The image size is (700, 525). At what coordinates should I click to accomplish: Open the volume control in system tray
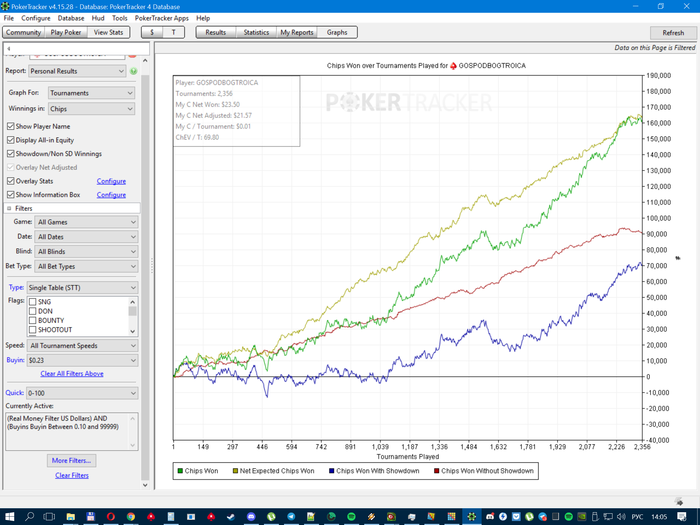coord(621,517)
